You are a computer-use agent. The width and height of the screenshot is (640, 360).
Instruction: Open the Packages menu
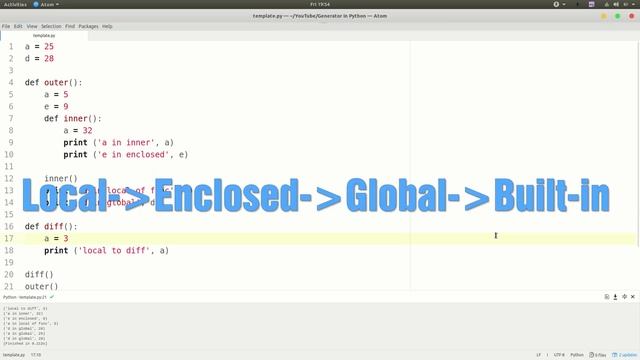click(x=88, y=26)
